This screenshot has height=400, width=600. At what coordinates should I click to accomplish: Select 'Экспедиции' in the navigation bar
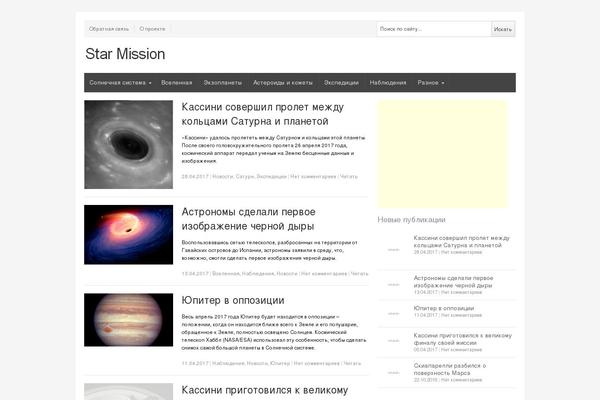[341, 83]
